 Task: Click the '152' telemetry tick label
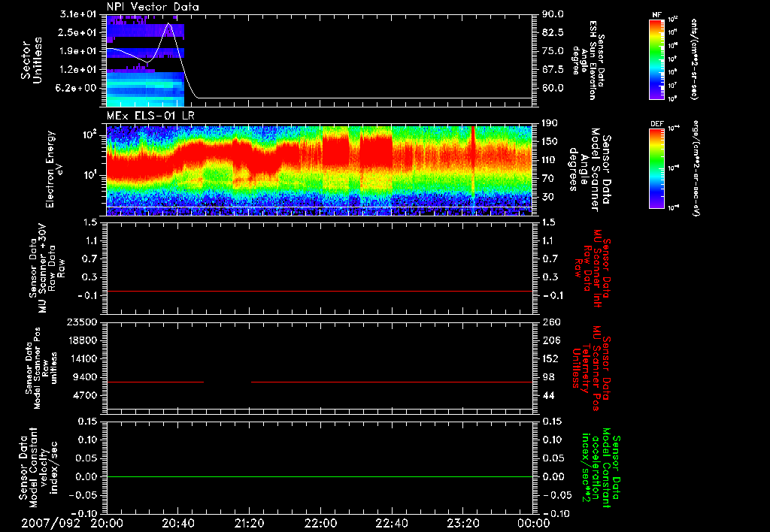coord(551,358)
